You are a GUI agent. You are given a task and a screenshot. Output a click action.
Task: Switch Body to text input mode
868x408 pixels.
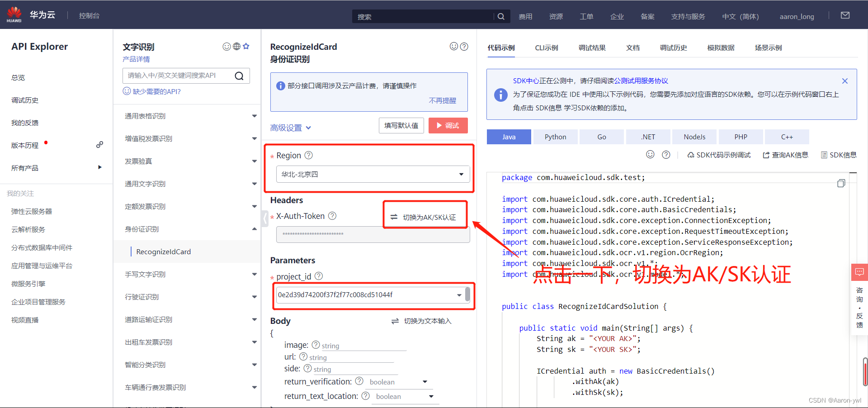pos(421,321)
